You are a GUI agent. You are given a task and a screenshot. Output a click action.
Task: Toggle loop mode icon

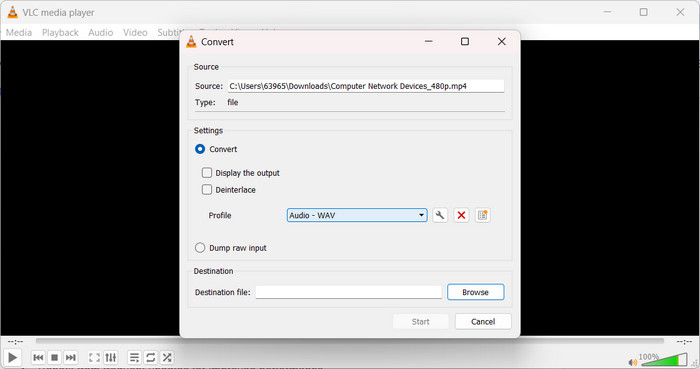[x=150, y=357]
